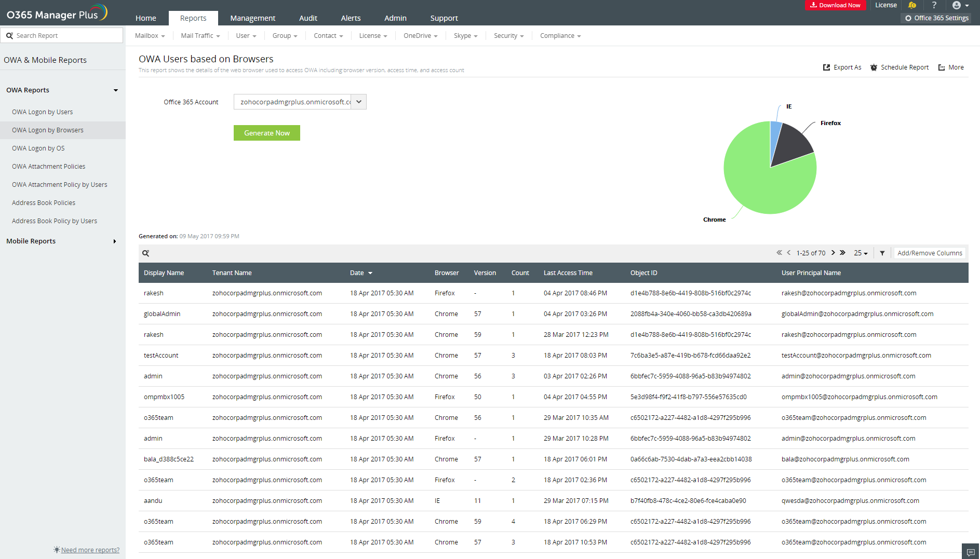This screenshot has height=559, width=980.
Task: Open the Group reports dropdown
Action: point(285,36)
